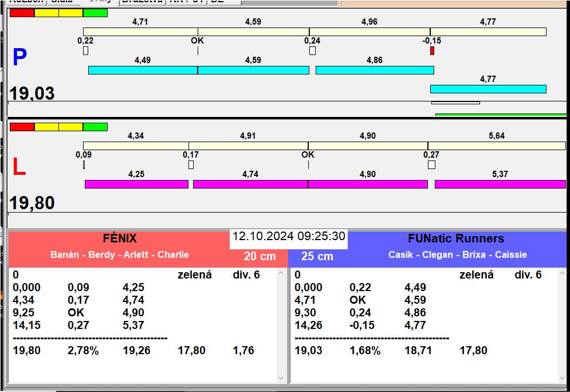Click 1,76 in the FÉNIX summary row
This screenshot has height=392, width=570.
click(x=243, y=351)
